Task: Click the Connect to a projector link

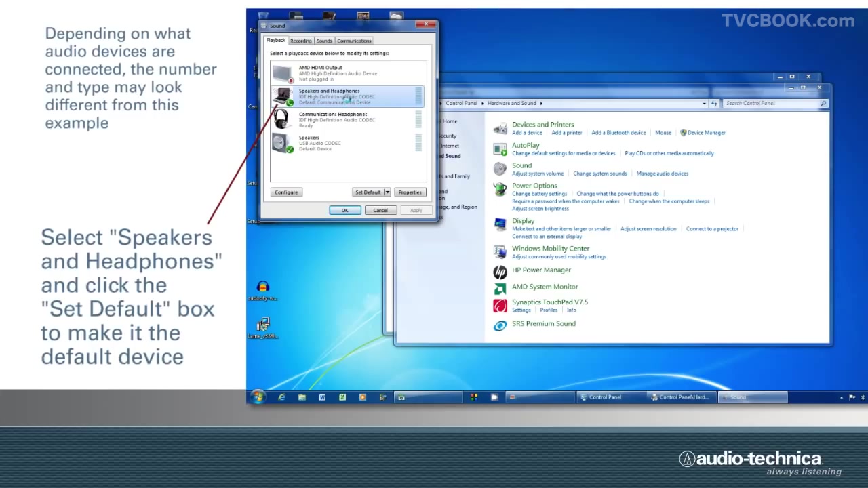Action: [x=712, y=229]
